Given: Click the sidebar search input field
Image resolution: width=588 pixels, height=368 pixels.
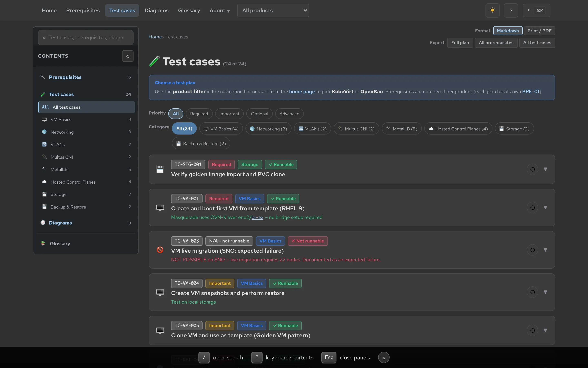Looking at the screenshot, I should (x=86, y=37).
